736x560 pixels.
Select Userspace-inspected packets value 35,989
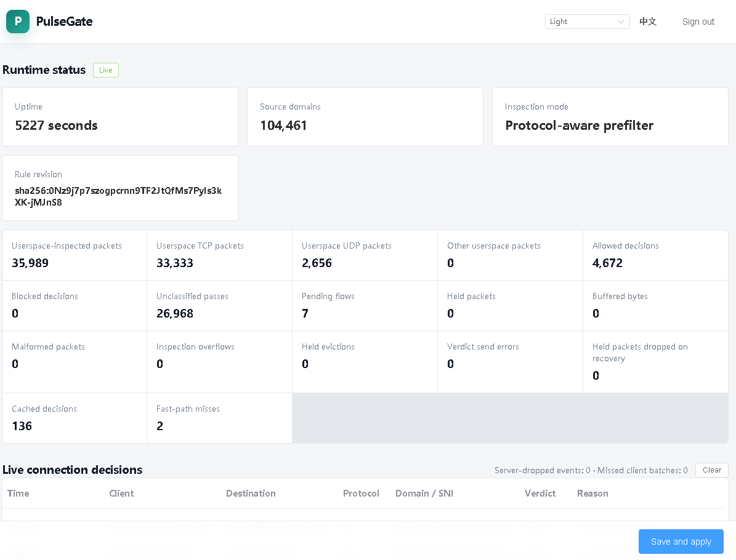(x=30, y=263)
